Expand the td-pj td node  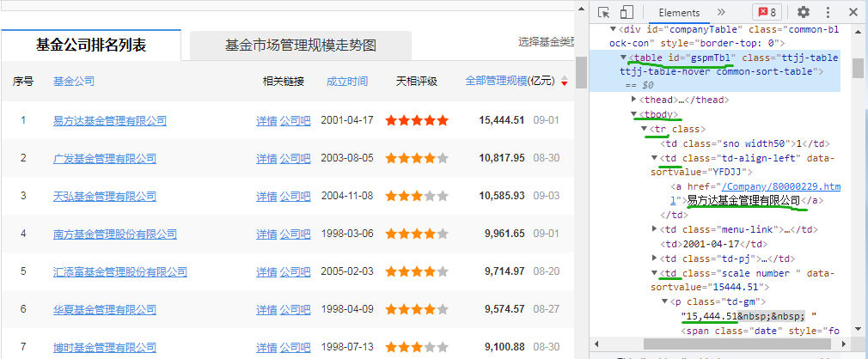[655, 258]
